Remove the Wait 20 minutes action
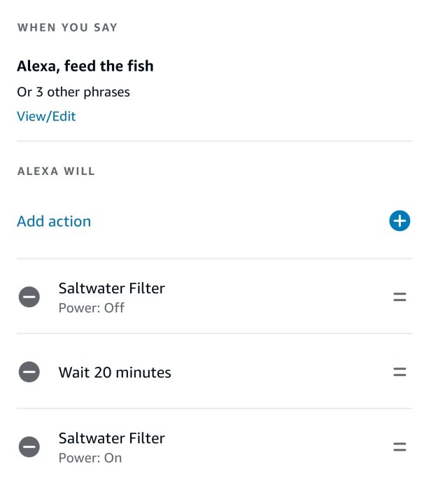 [x=29, y=372]
